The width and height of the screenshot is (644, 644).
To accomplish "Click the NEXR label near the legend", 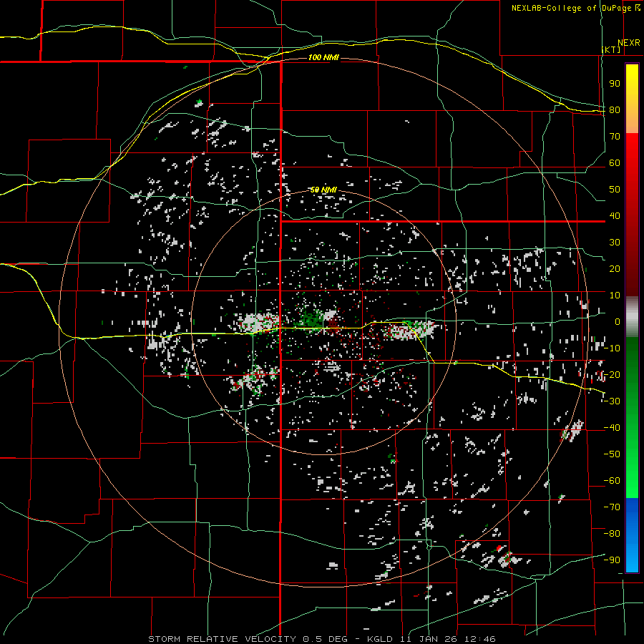I will (x=629, y=43).
